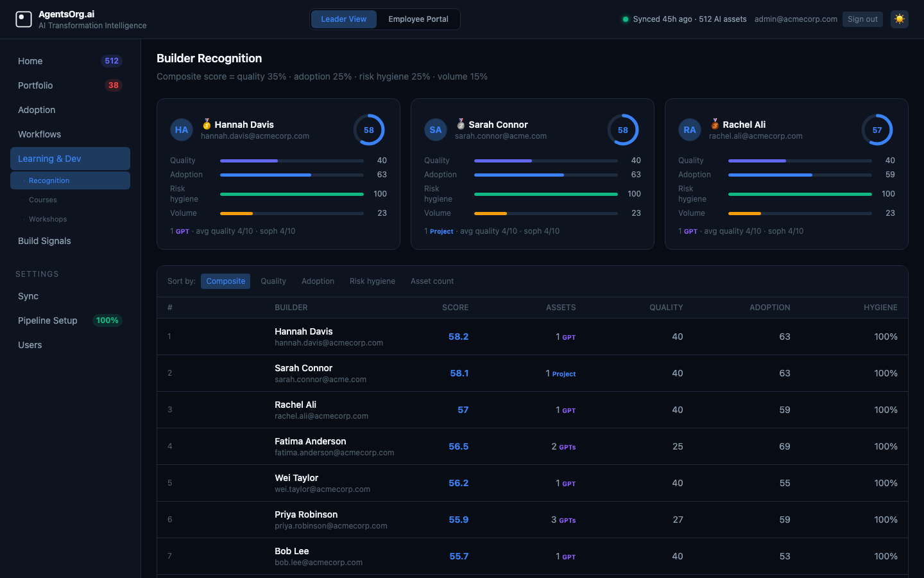The image size is (924, 578).
Task: Open the admin@acmecorp.com account menu
Action: click(x=796, y=19)
